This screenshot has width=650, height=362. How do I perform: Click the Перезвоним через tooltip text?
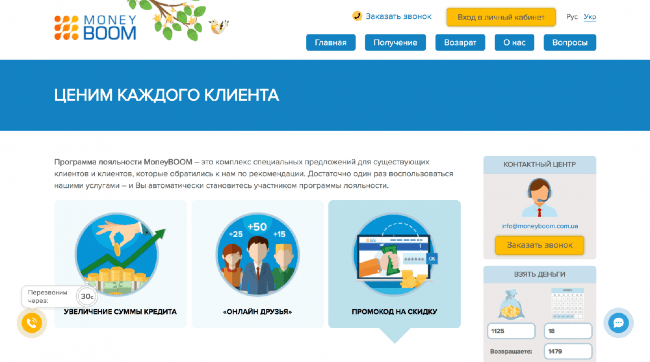pos(47,296)
